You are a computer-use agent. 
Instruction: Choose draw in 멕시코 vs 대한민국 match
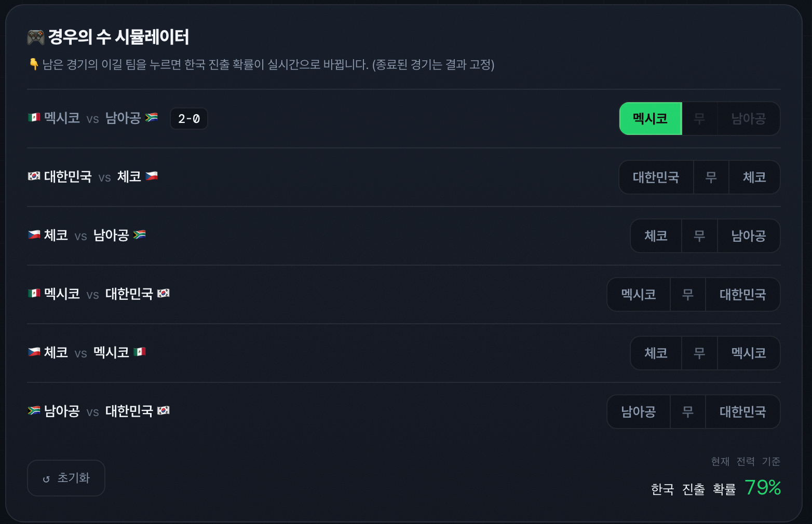click(x=688, y=295)
